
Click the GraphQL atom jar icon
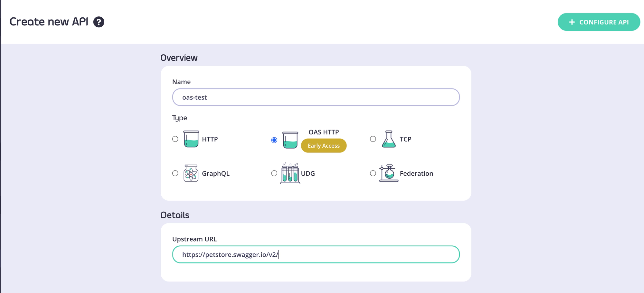[x=191, y=173]
